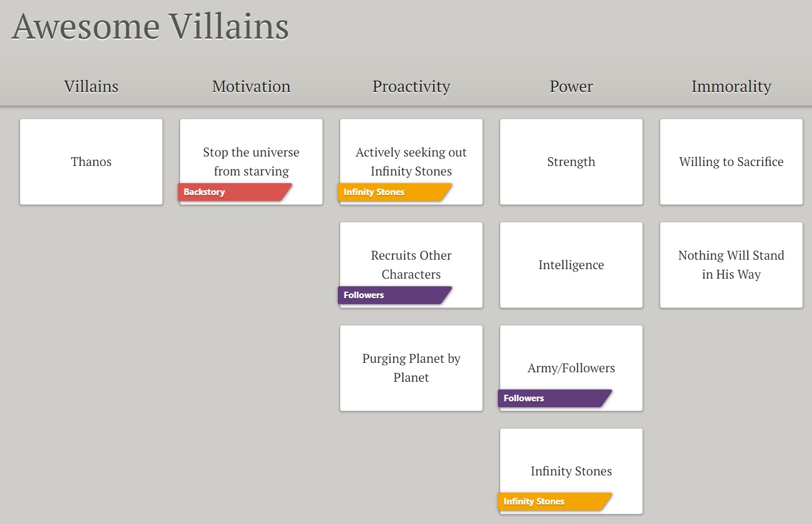Screen dimensions: 812x524
Task: Open 'Nothing Will Stand in His Way' card
Action: click(x=731, y=265)
